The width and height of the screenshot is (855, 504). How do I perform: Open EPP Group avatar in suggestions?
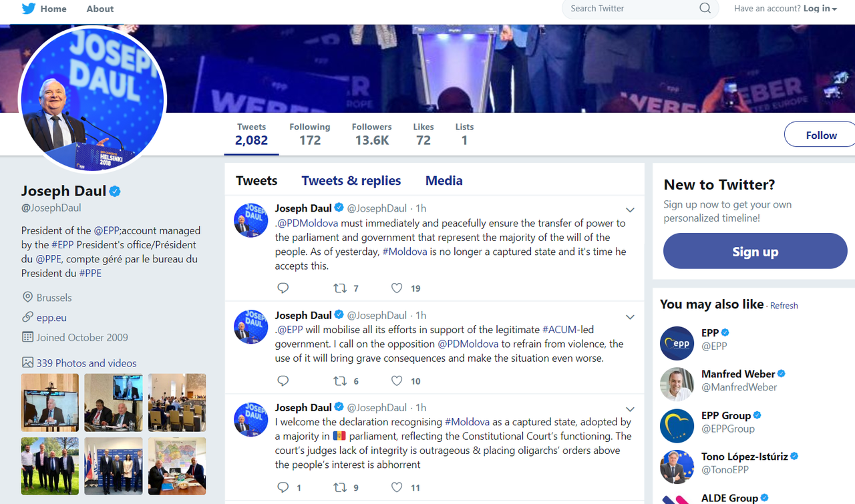pyautogui.click(x=677, y=426)
